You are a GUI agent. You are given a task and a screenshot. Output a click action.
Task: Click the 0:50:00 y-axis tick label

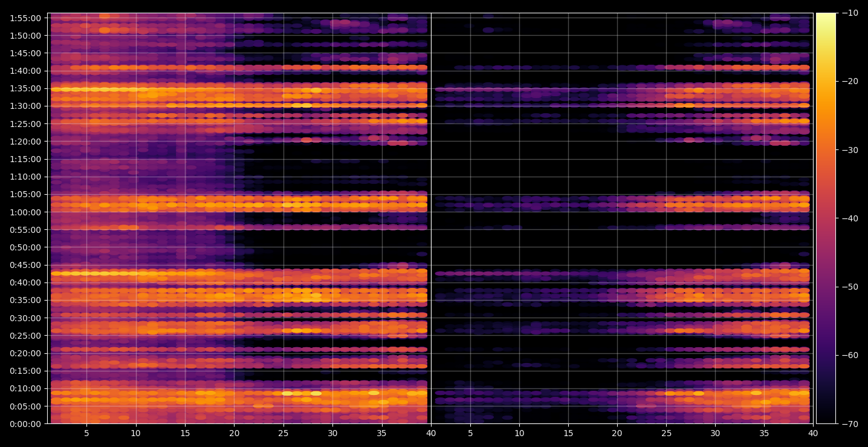26,247
